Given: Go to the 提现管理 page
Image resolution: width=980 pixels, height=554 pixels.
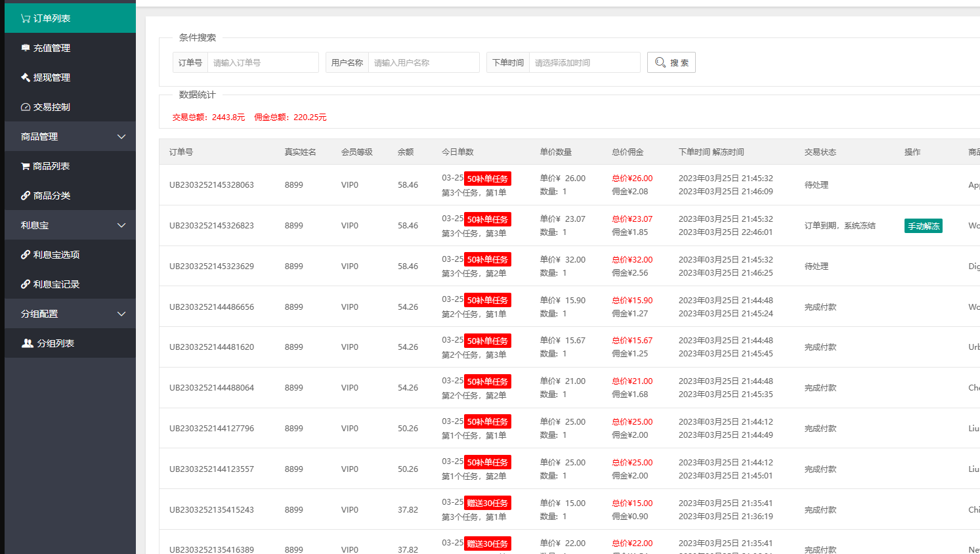Looking at the screenshot, I should pyautogui.click(x=52, y=77).
